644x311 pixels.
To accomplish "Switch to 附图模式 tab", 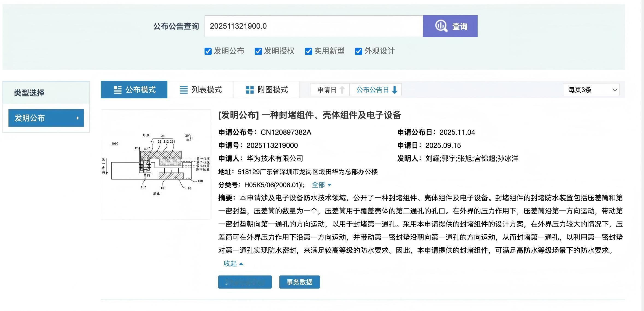I will 267,90.
